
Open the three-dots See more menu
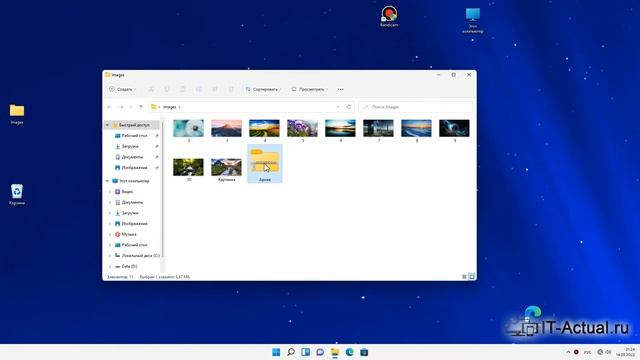(x=340, y=89)
